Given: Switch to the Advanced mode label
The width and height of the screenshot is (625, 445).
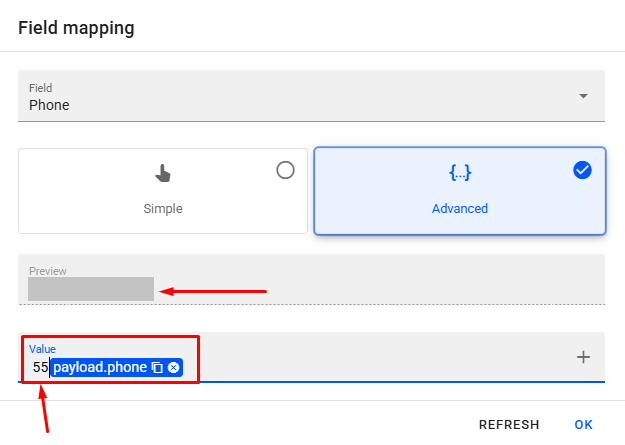Looking at the screenshot, I should tap(460, 209).
